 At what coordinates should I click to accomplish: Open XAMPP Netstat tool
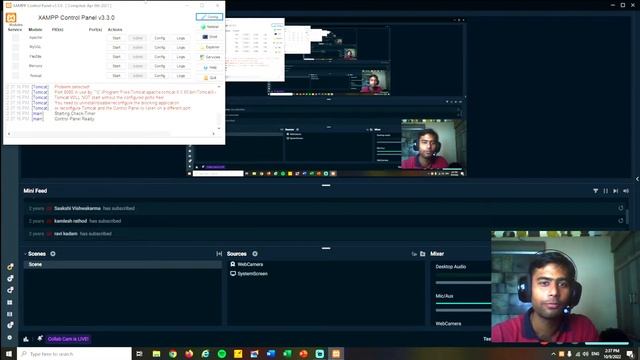(x=209, y=27)
